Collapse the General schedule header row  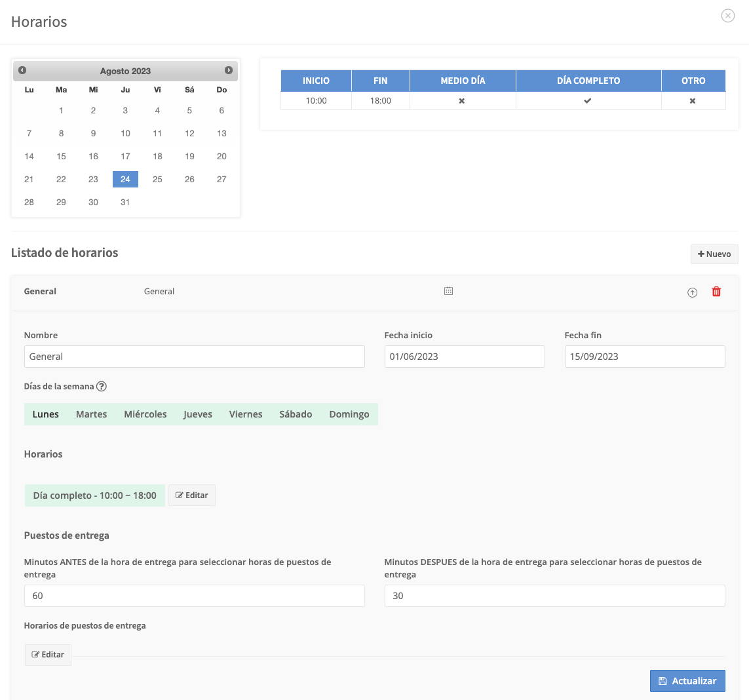[x=375, y=292]
